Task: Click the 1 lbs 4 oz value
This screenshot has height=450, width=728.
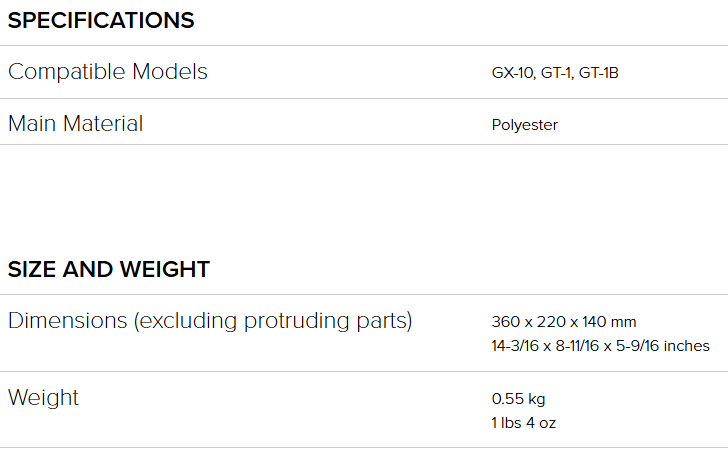Action: [x=524, y=422]
